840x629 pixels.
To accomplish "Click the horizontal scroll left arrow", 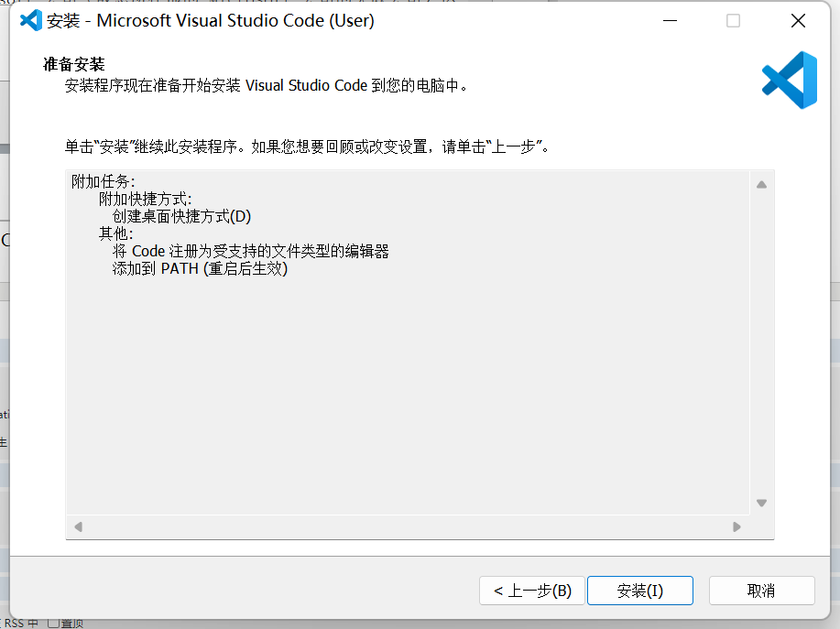I will 79,526.
